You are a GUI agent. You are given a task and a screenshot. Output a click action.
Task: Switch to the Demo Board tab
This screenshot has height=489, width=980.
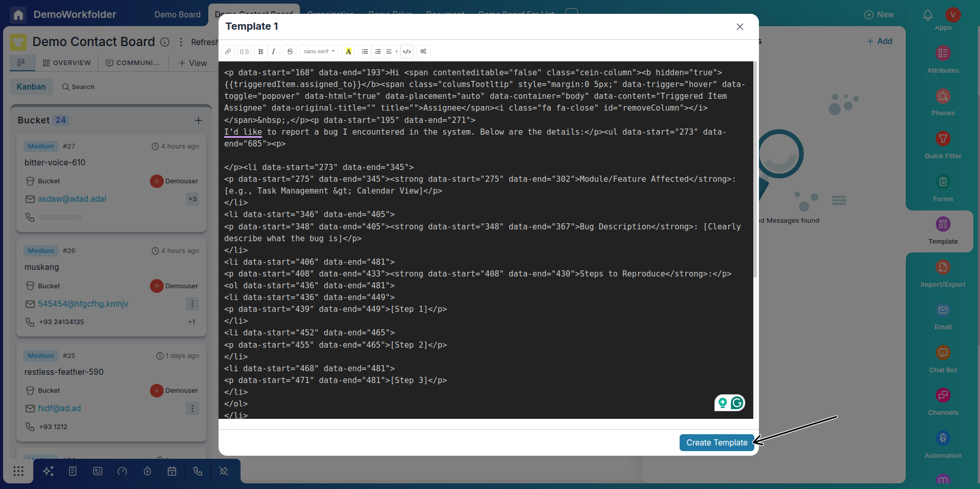[x=178, y=14]
